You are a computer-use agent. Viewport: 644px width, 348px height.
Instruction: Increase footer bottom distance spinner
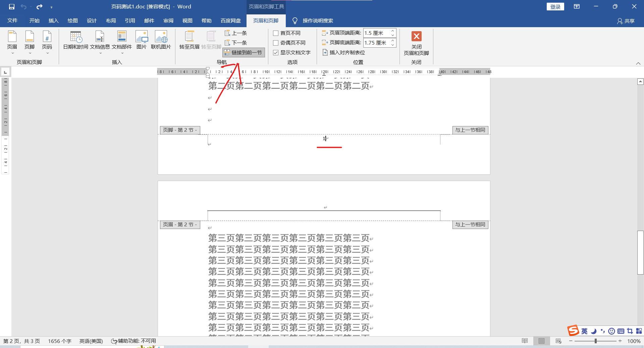coord(393,41)
